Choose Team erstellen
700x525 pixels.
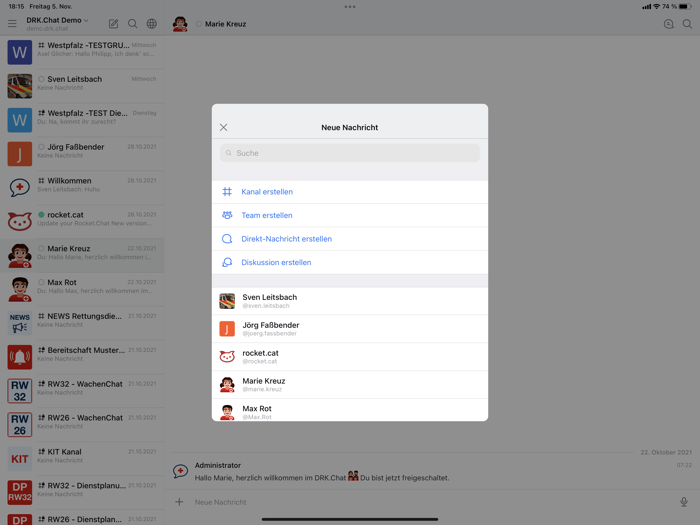point(350,215)
